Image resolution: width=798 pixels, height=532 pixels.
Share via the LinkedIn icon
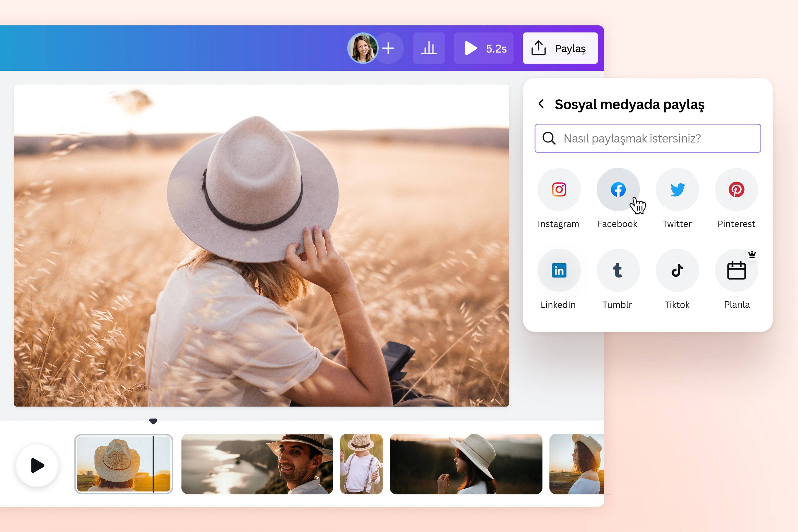click(559, 270)
